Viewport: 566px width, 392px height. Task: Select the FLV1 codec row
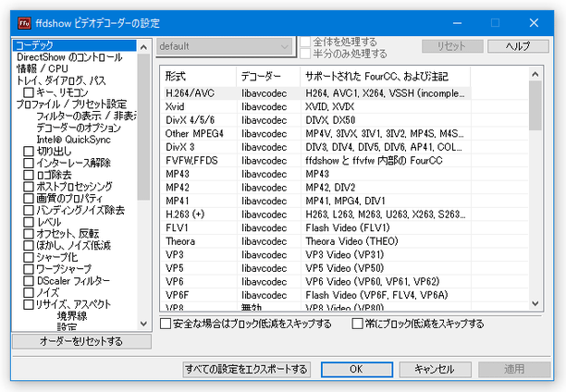tap(316, 228)
